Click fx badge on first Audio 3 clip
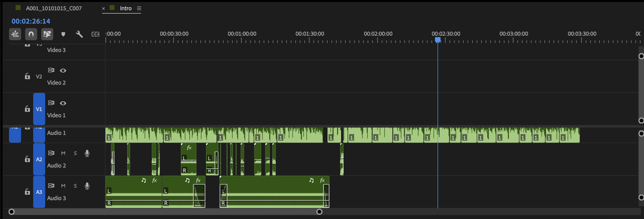The height and width of the screenshot is (219, 644). (154, 180)
